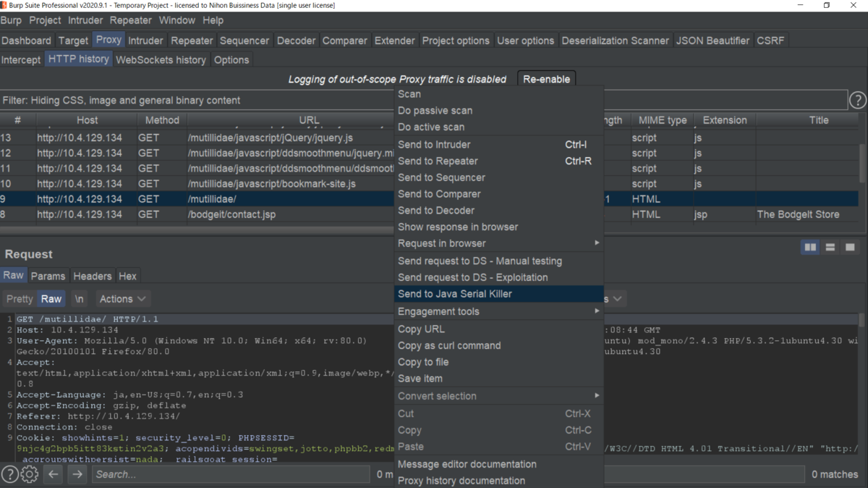
Task: Choose Save item from context menu
Action: coord(499,379)
